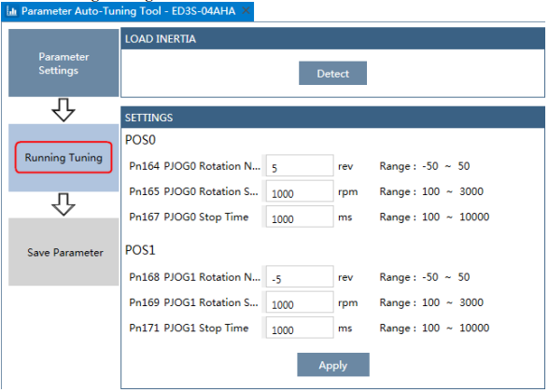Go to the Save Parameter step

63,252
